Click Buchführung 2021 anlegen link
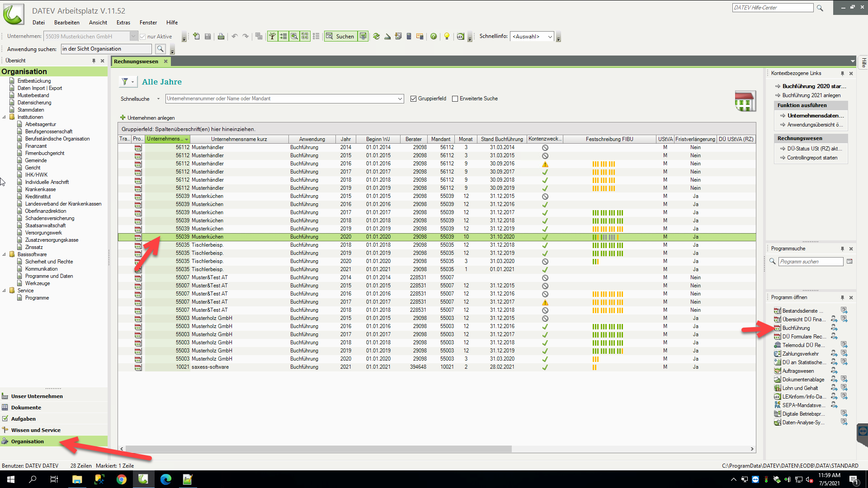This screenshot has width=868, height=488. coord(811,95)
